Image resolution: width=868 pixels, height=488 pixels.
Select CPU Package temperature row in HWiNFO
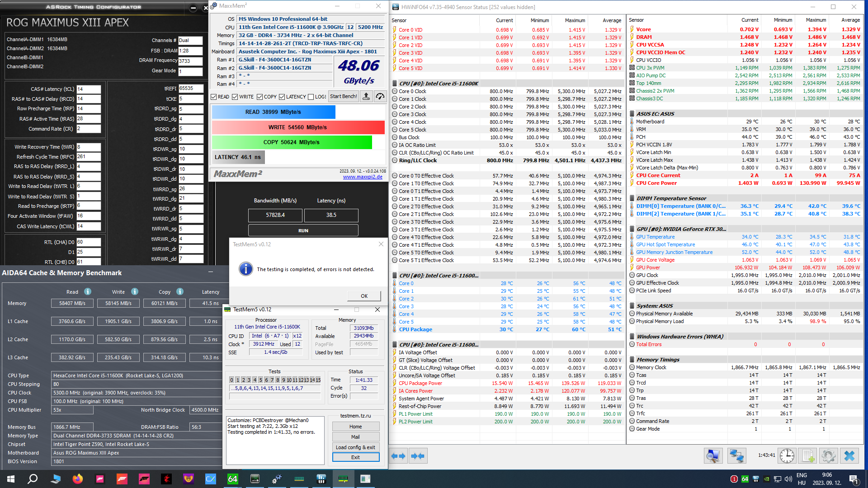click(x=507, y=329)
